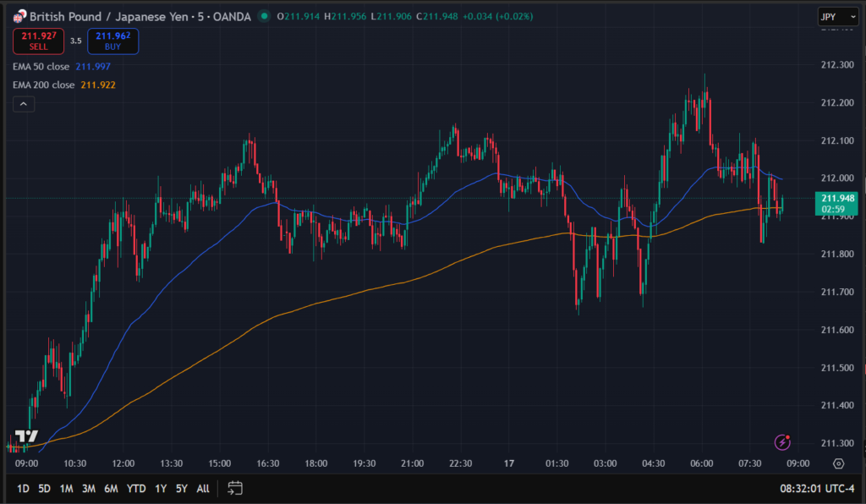The width and height of the screenshot is (866, 504).
Task: Click the 3.5 spread value
Action: pos(75,41)
